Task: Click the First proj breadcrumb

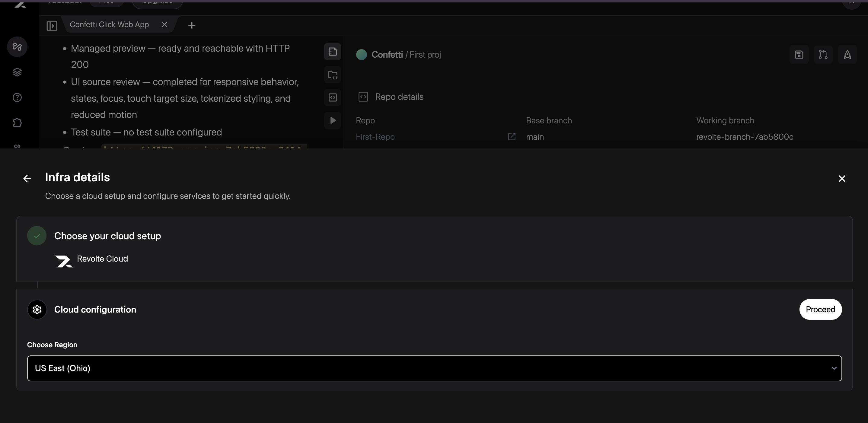Action: (x=425, y=55)
